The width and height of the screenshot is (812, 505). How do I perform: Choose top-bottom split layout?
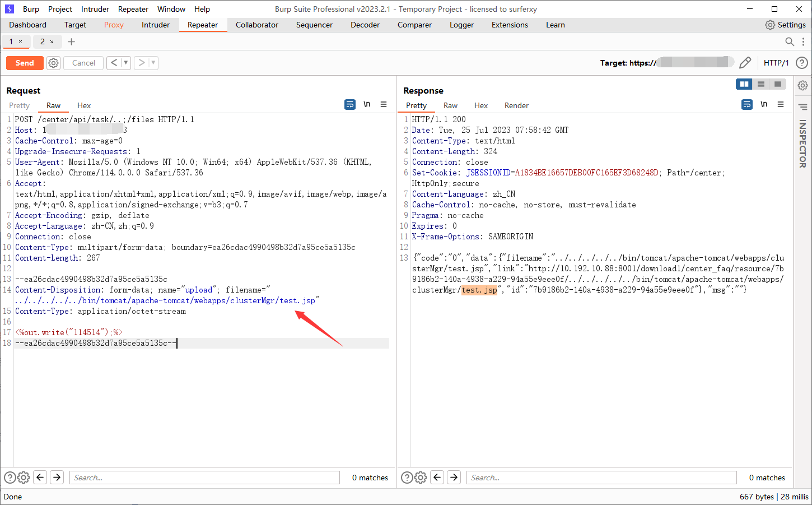point(761,84)
